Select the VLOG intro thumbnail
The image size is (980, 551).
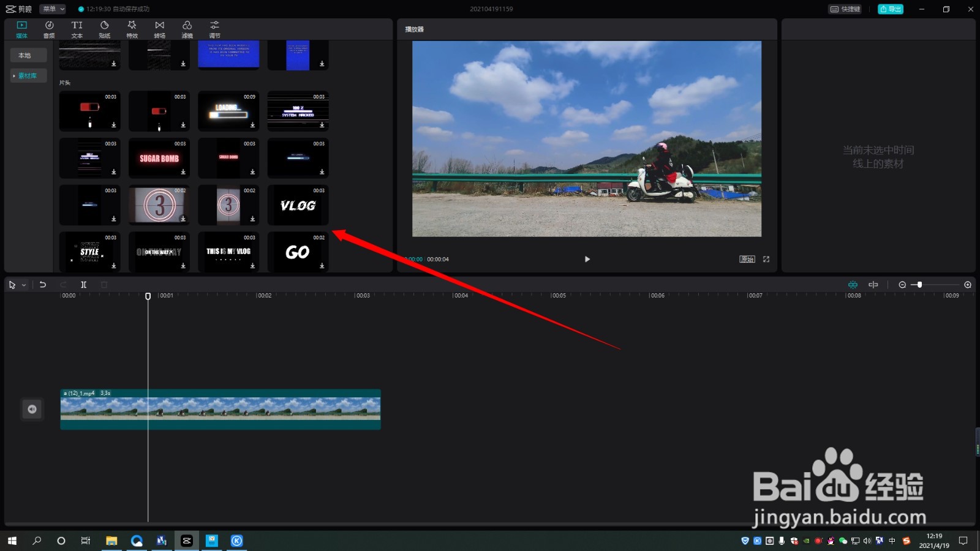point(298,205)
